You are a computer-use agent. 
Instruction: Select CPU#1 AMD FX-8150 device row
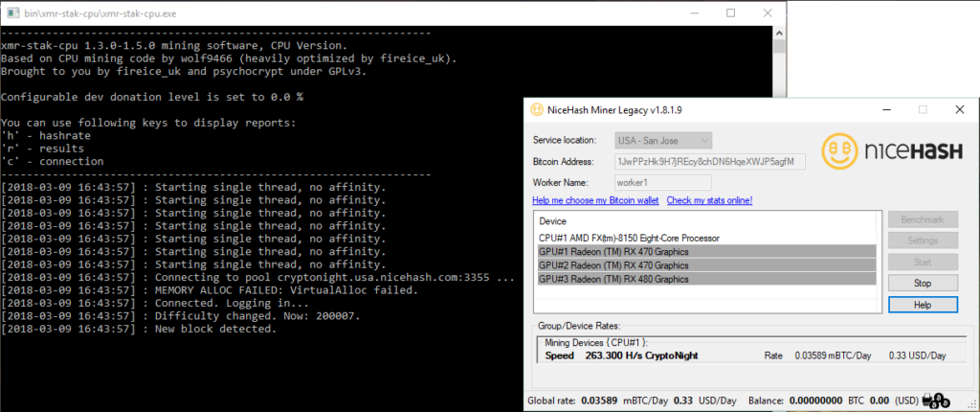click(706, 238)
